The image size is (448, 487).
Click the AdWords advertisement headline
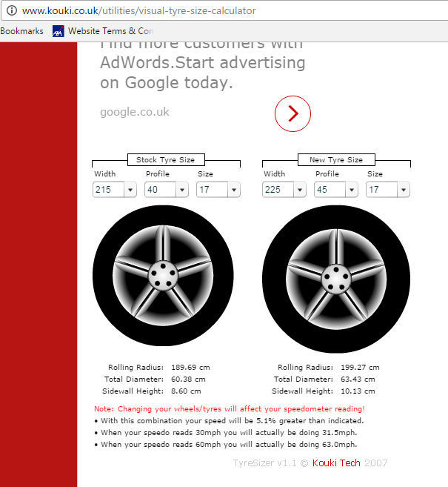[x=202, y=63]
